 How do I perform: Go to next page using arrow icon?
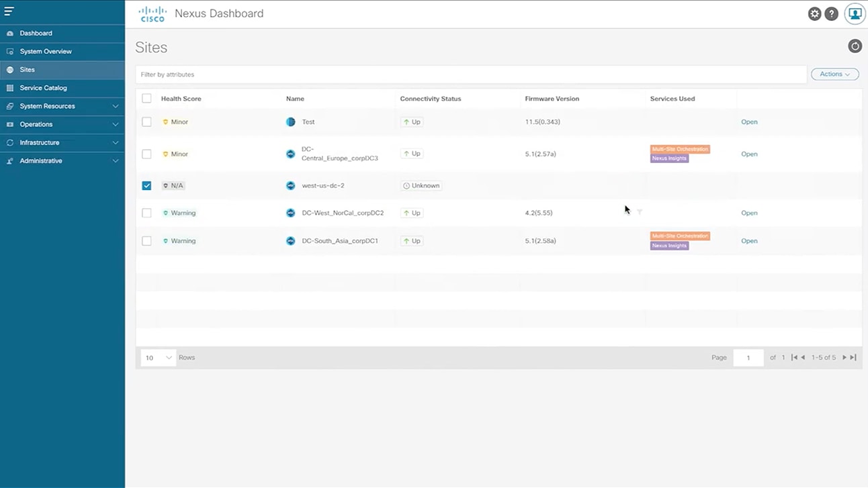846,357
